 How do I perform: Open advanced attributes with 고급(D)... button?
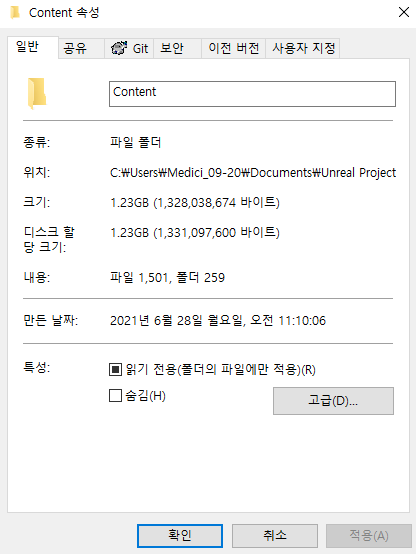pos(333,401)
